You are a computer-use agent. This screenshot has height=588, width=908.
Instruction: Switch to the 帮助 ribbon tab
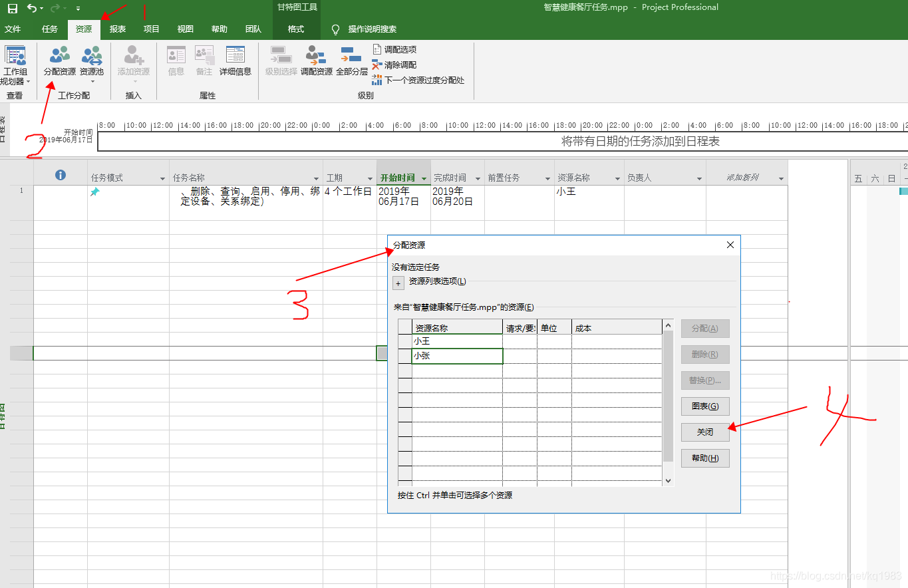(219, 29)
